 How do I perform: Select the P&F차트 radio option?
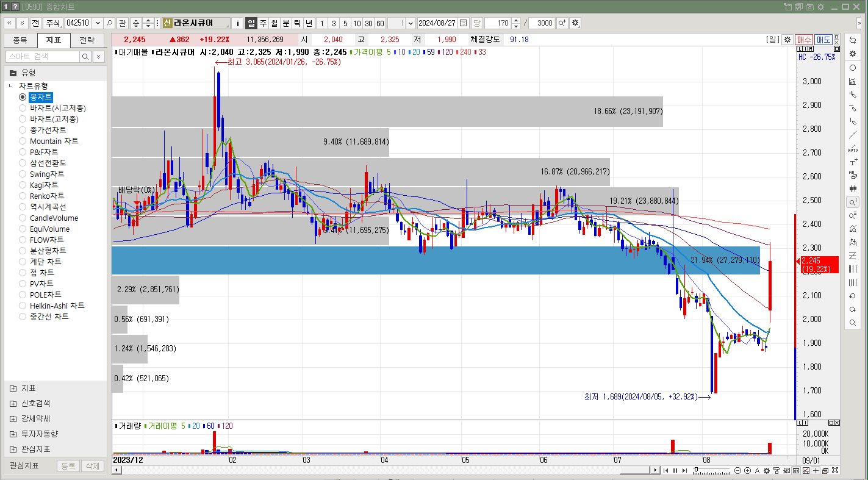[23, 152]
